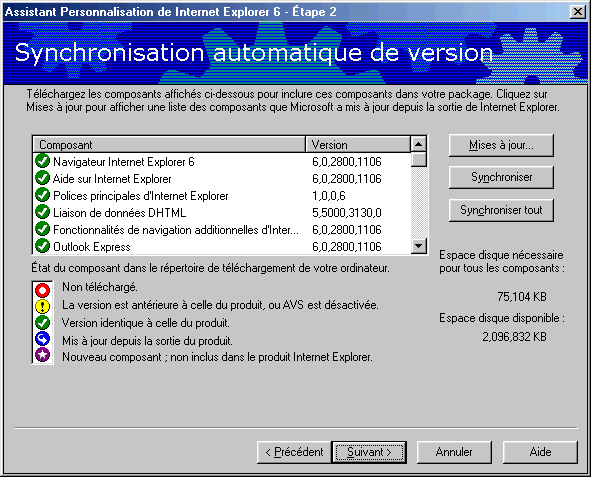Open Mises à jour dialog
591x477 pixels.
501,145
